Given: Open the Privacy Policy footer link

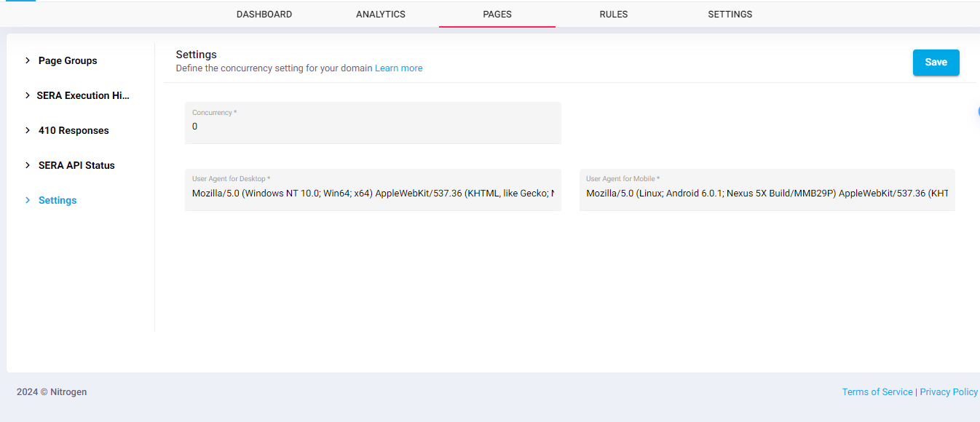Looking at the screenshot, I should click(x=948, y=392).
